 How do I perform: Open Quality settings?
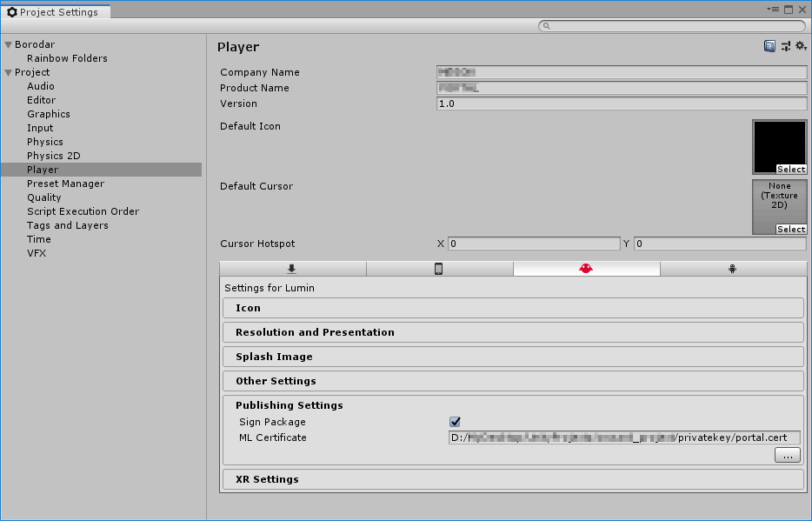click(x=44, y=197)
